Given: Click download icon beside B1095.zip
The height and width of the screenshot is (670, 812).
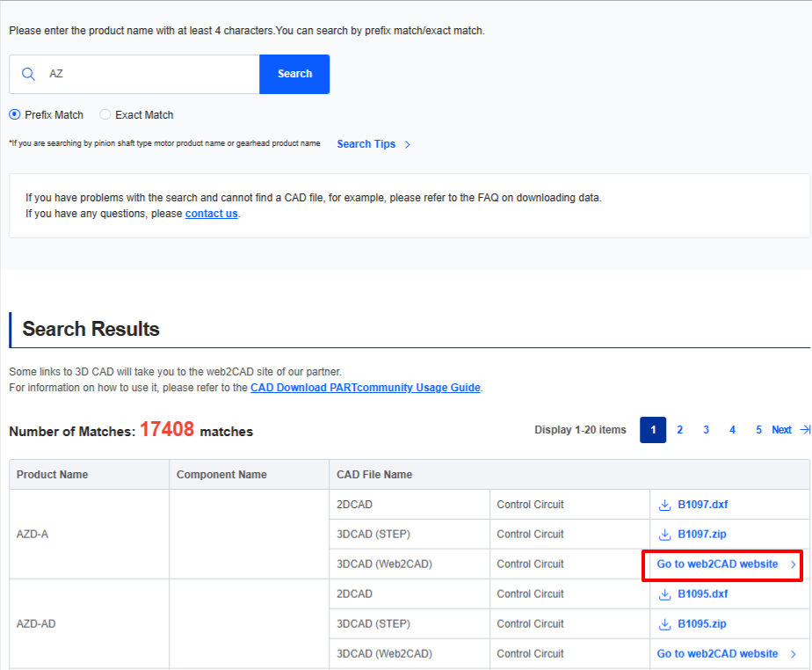Looking at the screenshot, I should [664, 624].
